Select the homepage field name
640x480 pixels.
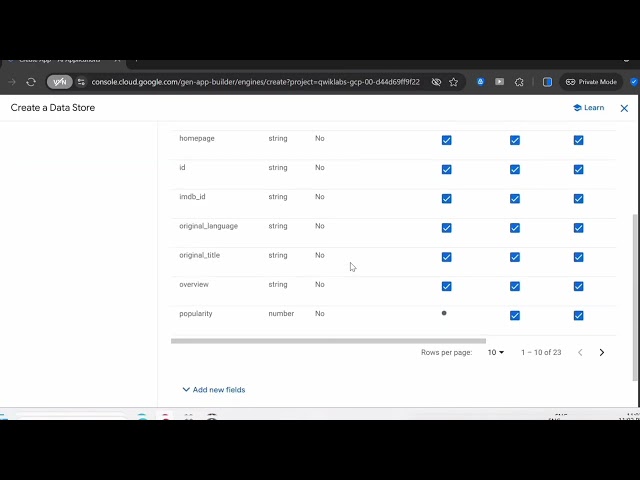[197, 138]
